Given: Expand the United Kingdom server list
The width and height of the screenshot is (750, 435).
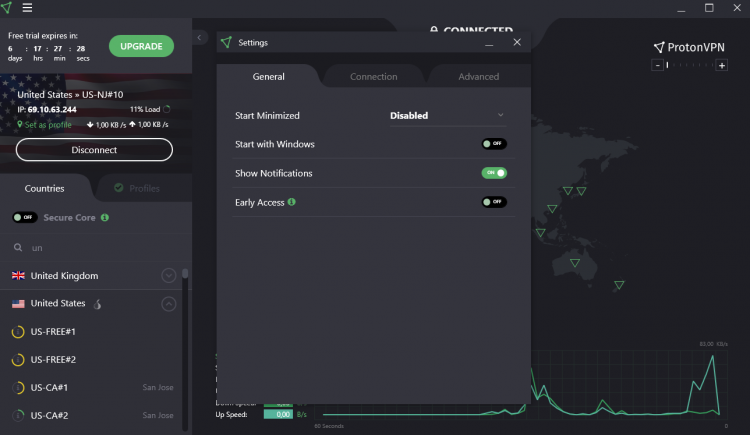Looking at the screenshot, I should [168, 276].
